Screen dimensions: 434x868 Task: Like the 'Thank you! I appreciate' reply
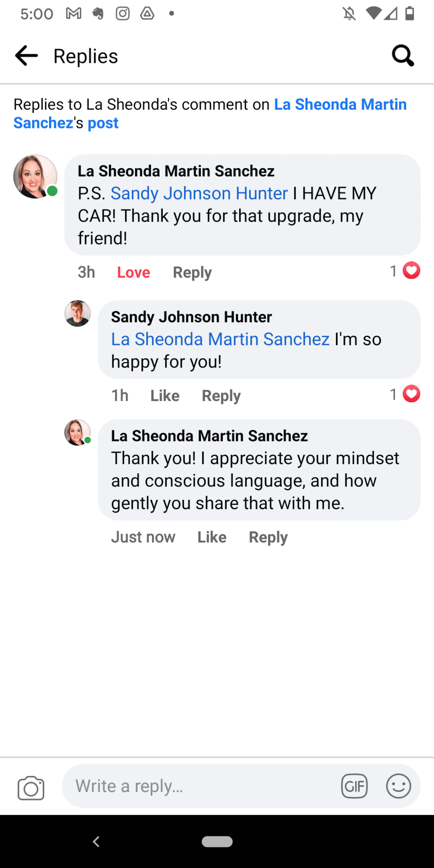tap(212, 537)
